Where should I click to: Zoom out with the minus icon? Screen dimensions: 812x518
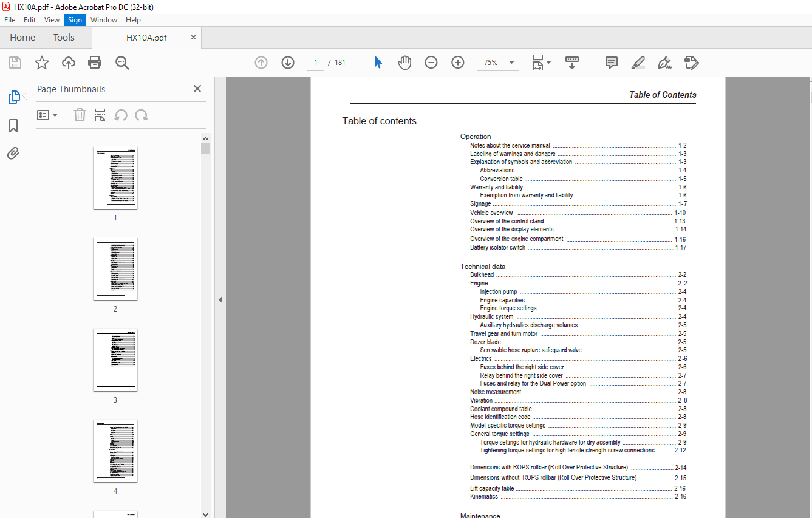pyautogui.click(x=431, y=63)
